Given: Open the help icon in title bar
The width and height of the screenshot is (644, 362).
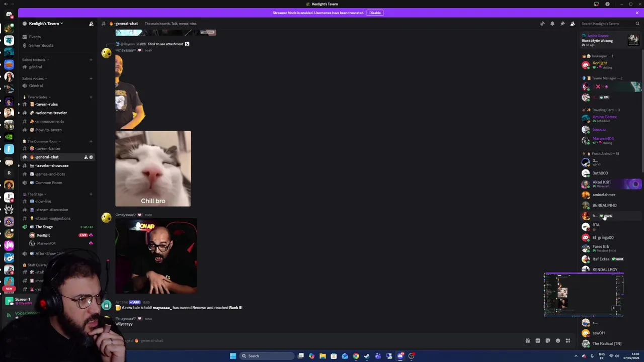Looking at the screenshot, I should [x=607, y=4].
